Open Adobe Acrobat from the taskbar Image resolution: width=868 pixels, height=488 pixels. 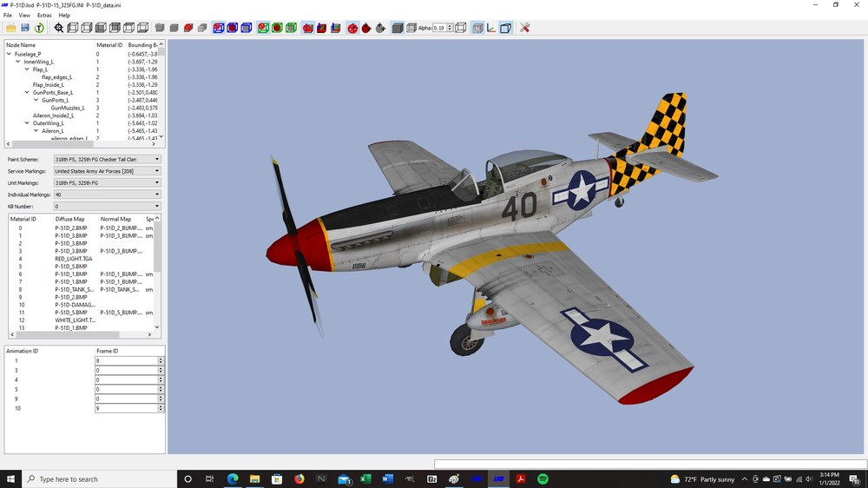point(520,479)
